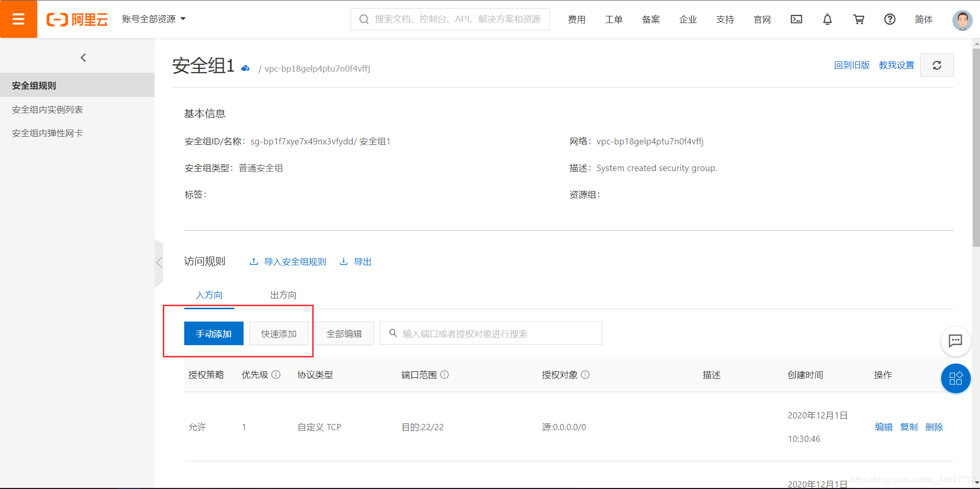This screenshot has height=489, width=980.
Task: Switch to the 出方向 tab
Action: tap(283, 295)
